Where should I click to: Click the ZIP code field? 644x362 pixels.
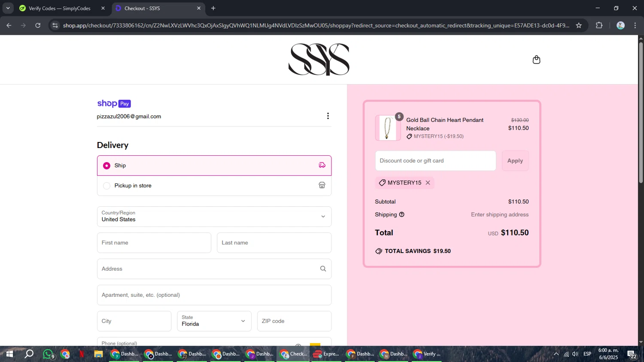coord(294,321)
